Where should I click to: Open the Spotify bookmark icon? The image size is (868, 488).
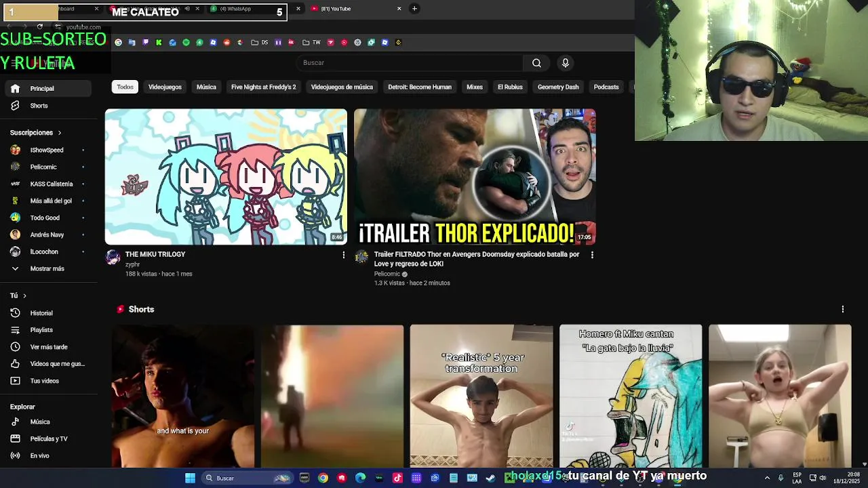(x=186, y=42)
